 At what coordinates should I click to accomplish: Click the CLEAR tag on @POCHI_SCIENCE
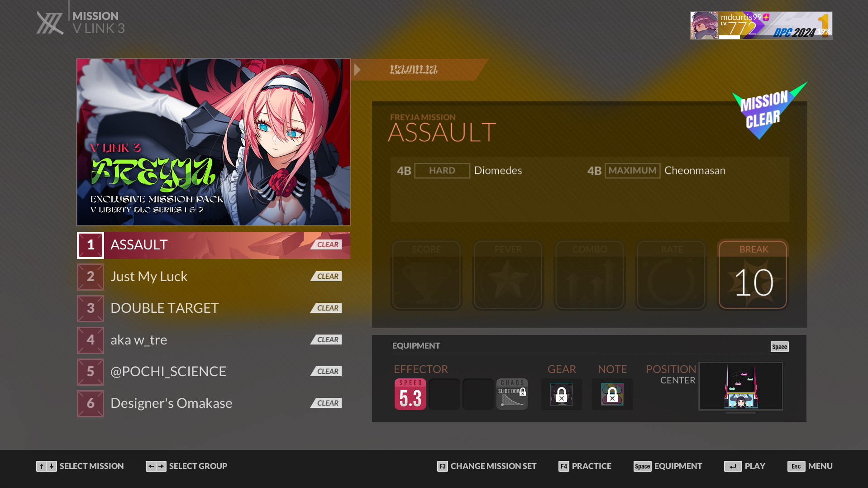[x=326, y=371]
